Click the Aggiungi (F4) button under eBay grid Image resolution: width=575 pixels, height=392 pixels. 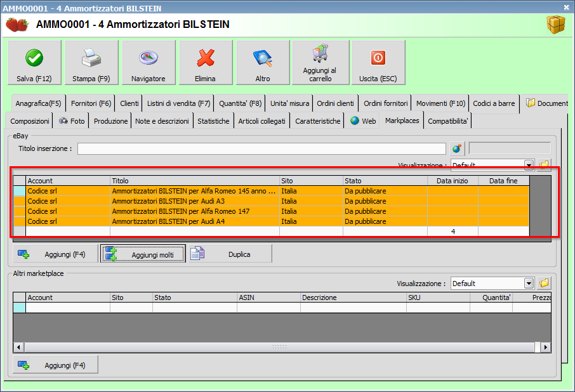click(x=55, y=254)
